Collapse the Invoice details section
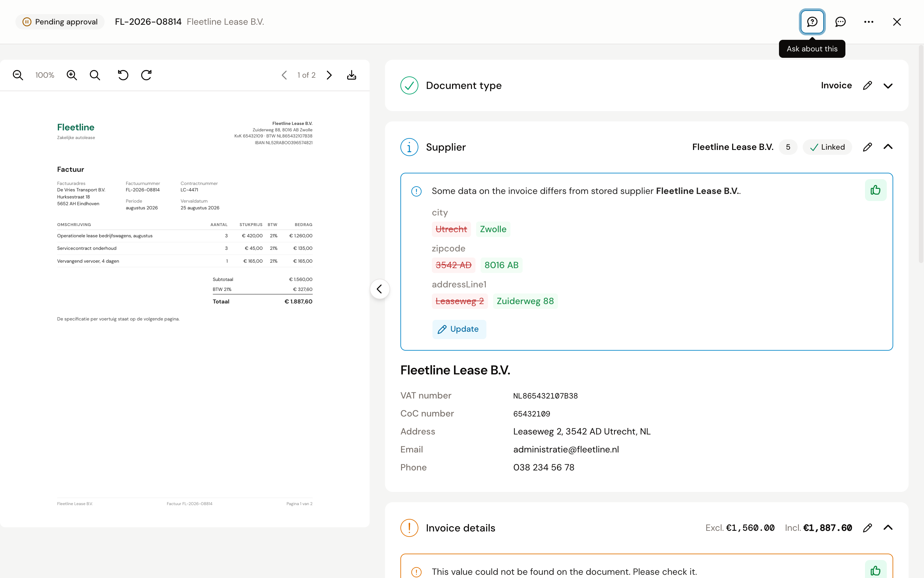The height and width of the screenshot is (578, 924). (x=888, y=528)
